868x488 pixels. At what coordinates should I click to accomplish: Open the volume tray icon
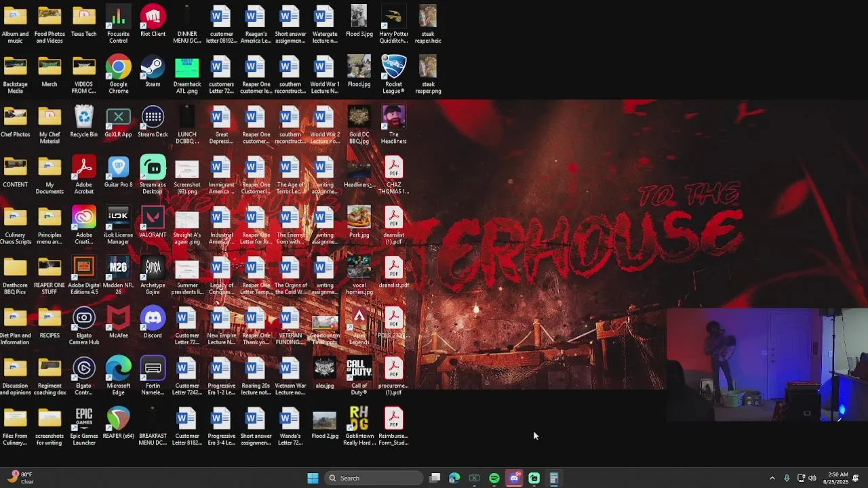coord(812,478)
